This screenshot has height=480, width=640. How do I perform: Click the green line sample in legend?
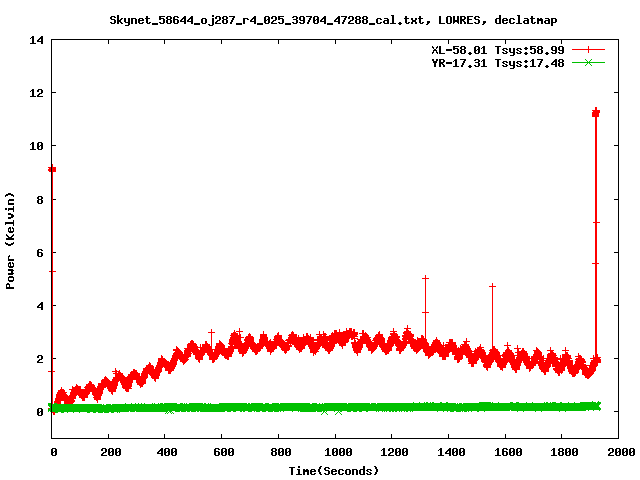[588, 63]
